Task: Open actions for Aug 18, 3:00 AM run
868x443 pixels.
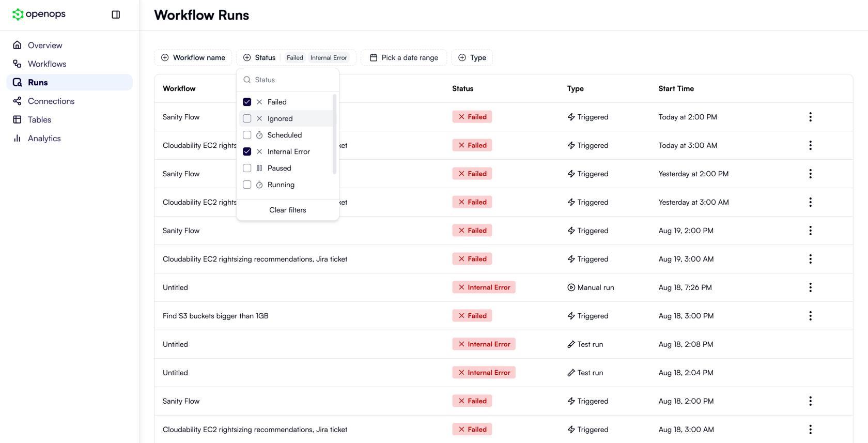Action: point(810,430)
